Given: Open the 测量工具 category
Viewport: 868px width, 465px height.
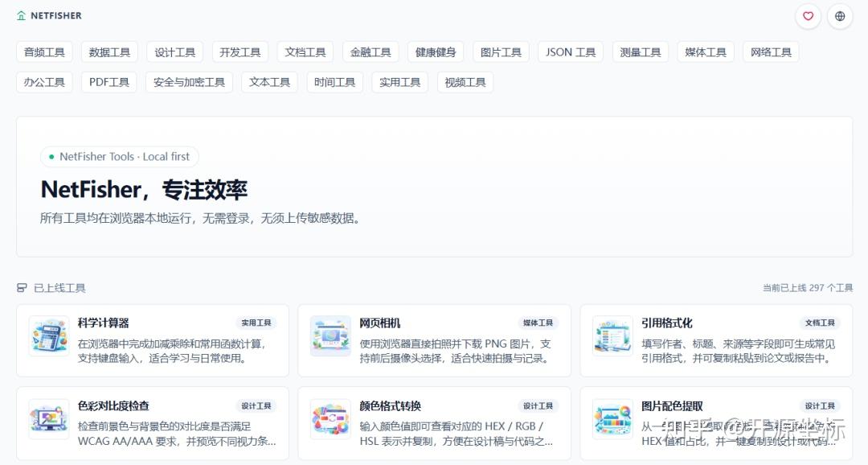Looking at the screenshot, I should (x=641, y=52).
